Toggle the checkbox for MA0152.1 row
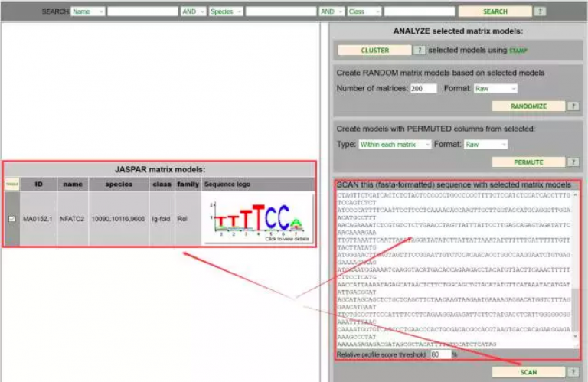The image size is (588, 382). tap(11, 218)
